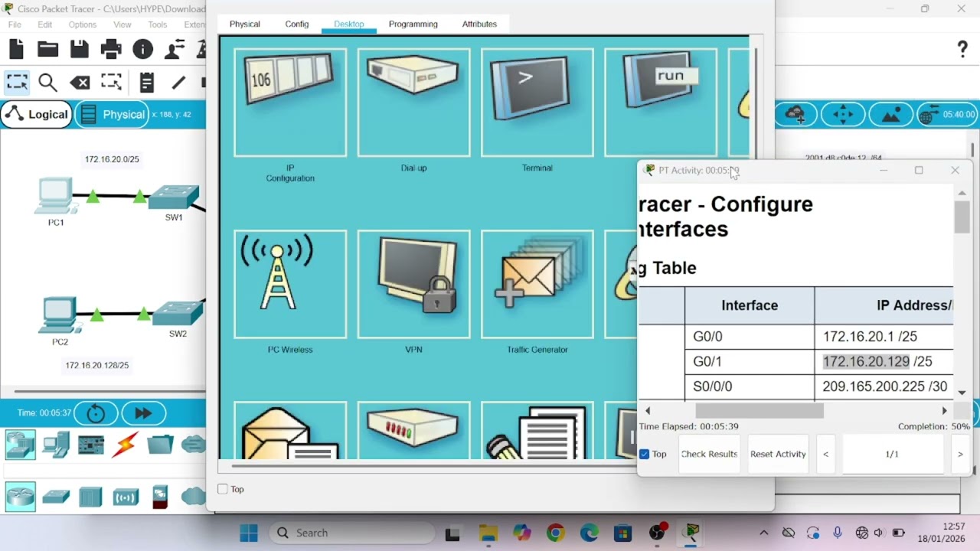This screenshot has width=980, height=551.
Task: Open the Traffic Generator app
Action: click(x=537, y=284)
